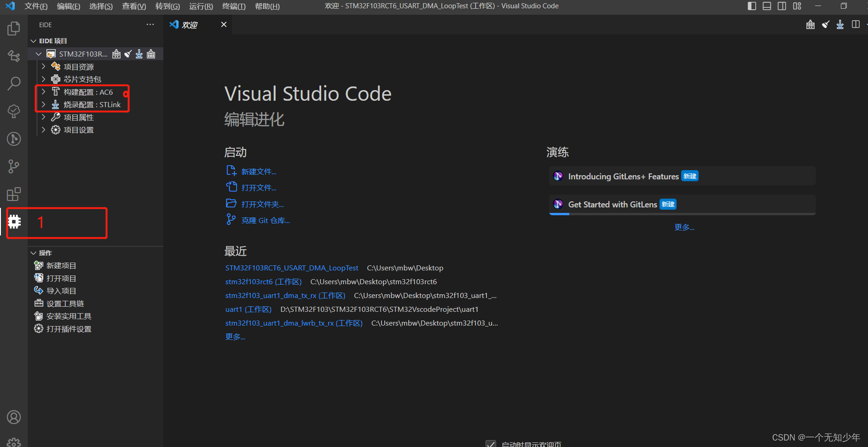
Task: Expand the 项目属性 tree node
Action: coord(43,117)
